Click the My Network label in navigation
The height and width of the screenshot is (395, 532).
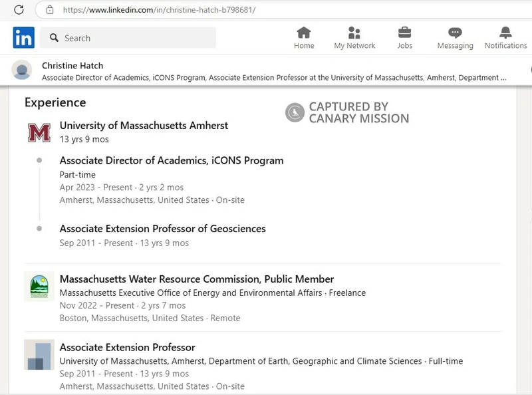point(354,45)
